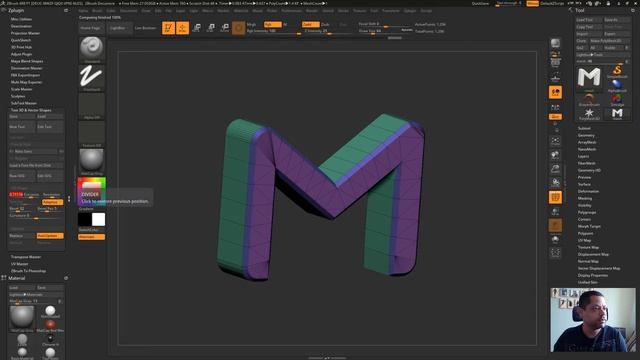Click the Zoom3D icon in right shelf
Image resolution: width=640 pixels, height=360 pixels.
tap(555, 169)
